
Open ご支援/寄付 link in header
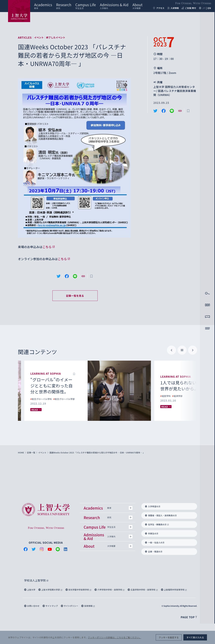189,8
